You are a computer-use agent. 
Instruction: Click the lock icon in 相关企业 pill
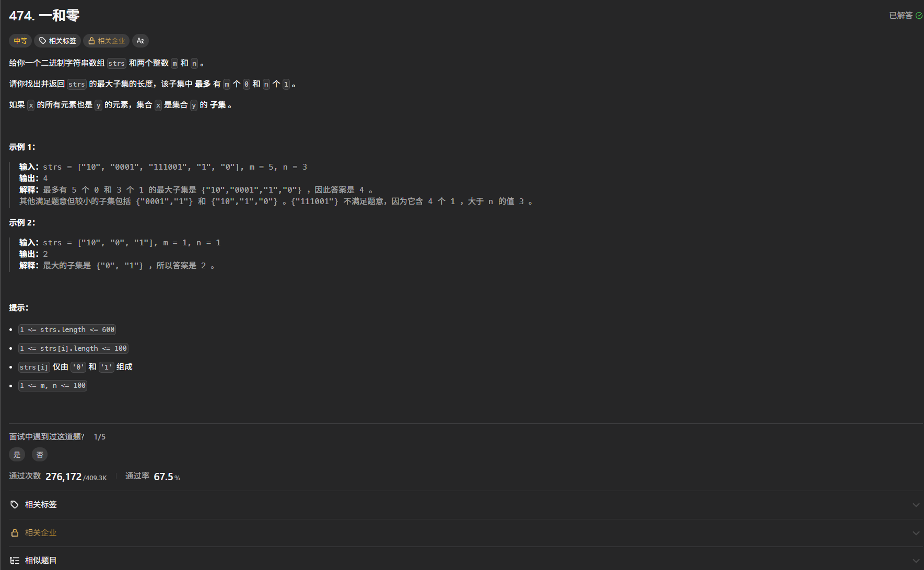(91, 41)
